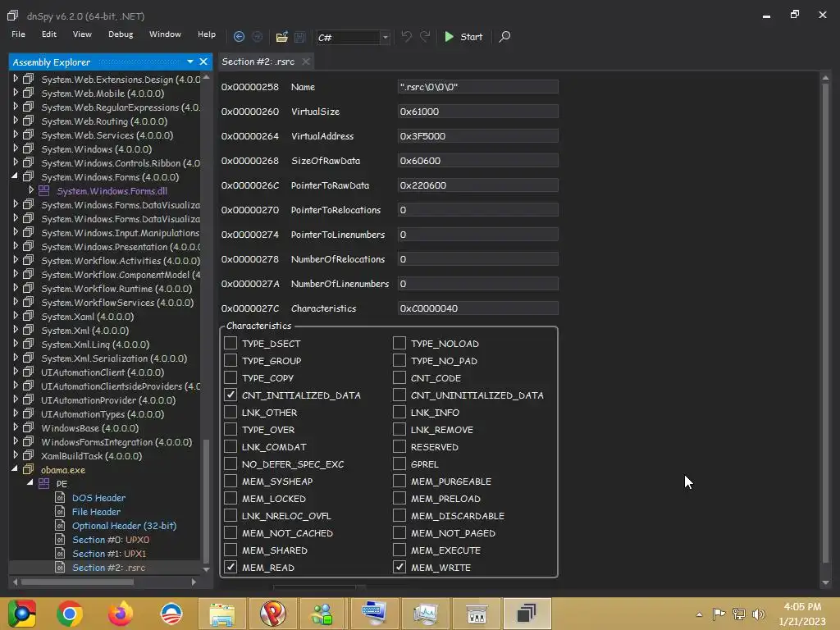This screenshot has height=630, width=840.
Task: Navigate backward with the blue arrow icon
Action: (x=239, y=36)
